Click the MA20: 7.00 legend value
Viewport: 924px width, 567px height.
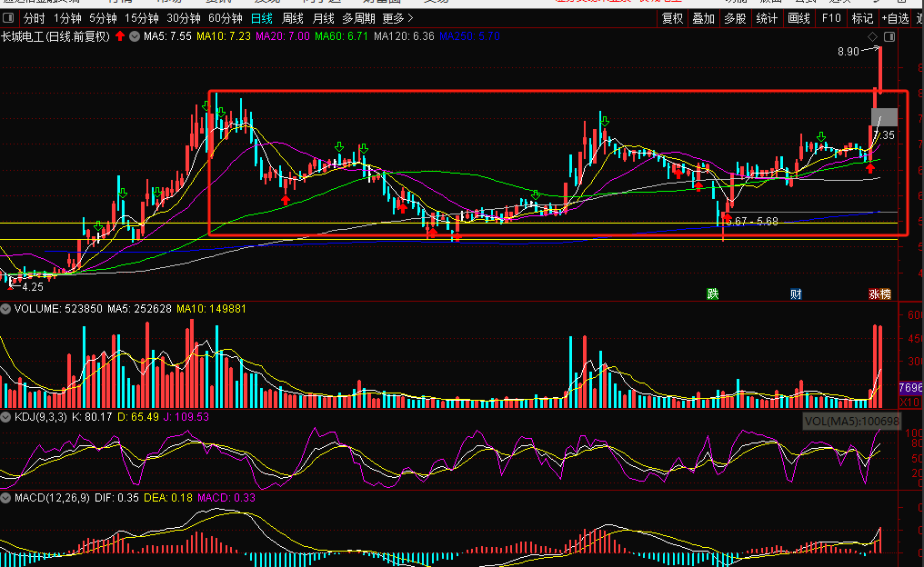coord(282,36)
